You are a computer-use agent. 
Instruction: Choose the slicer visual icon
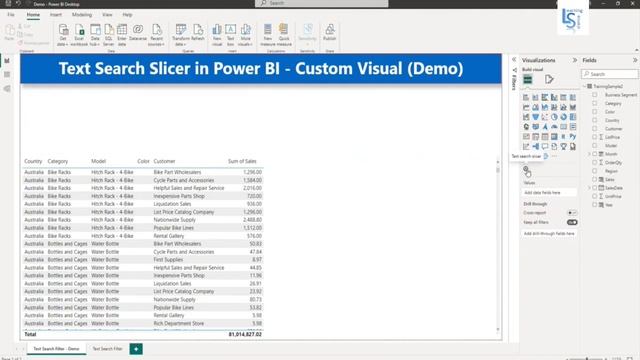pyautogui.click(x=536, y=137)
